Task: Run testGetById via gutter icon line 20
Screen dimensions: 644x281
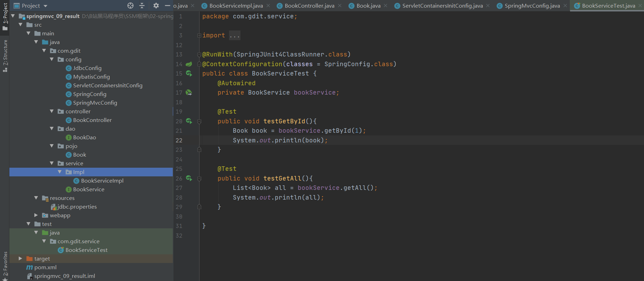Action: tap(189, 121)
